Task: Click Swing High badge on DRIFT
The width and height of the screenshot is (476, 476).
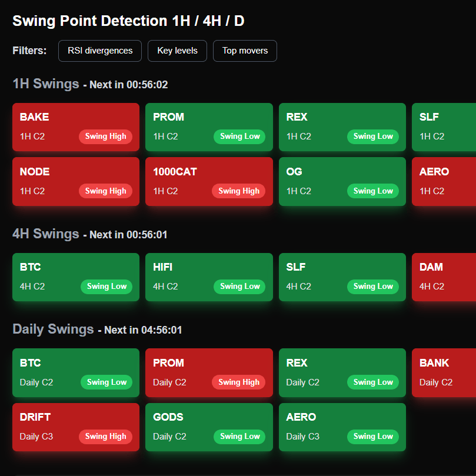Action: tap(105, 437)
